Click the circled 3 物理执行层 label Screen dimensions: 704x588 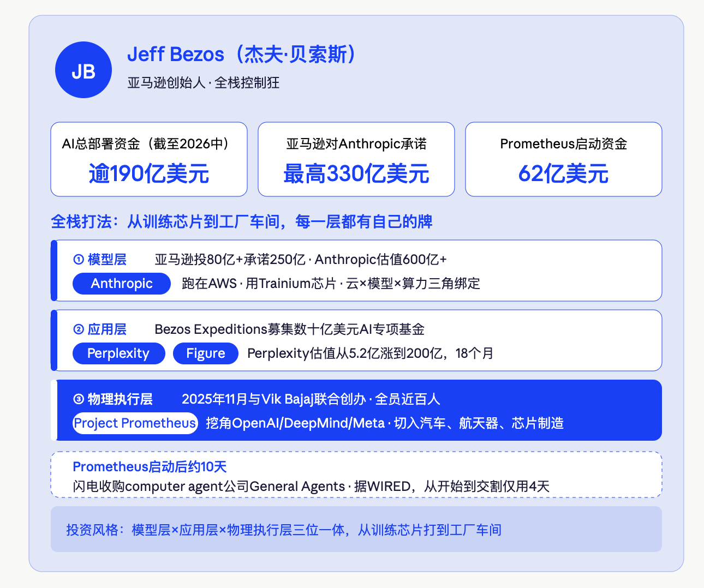click(113, 399)
